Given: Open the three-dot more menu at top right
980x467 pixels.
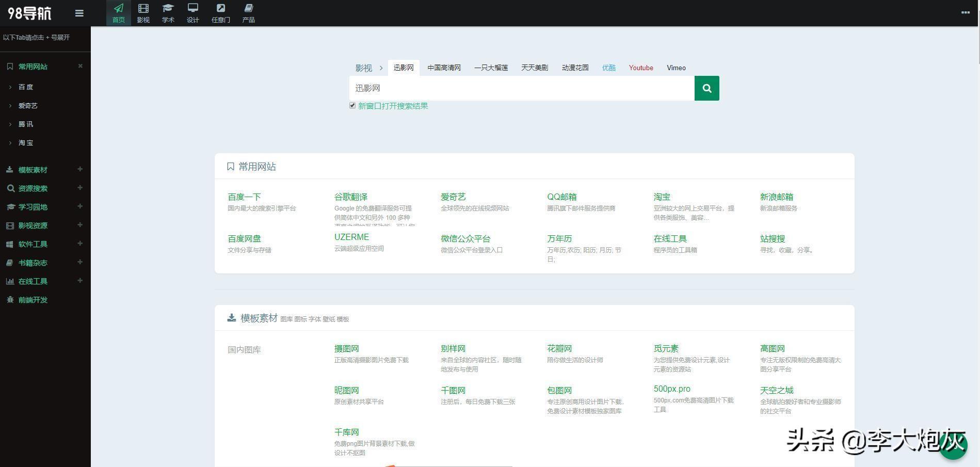Looking at the screenshot, I should 965,12.
